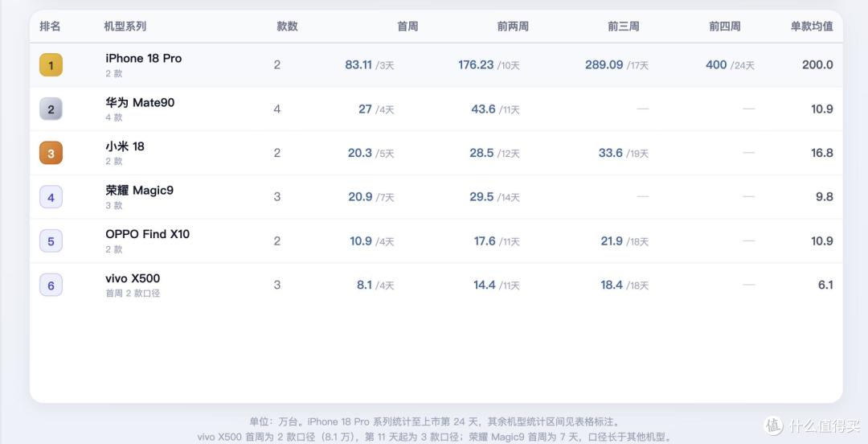The height and width of the screenshot is (444, 868).
Task: Click the gold rank 1 badge
Action: click(51, 65)
